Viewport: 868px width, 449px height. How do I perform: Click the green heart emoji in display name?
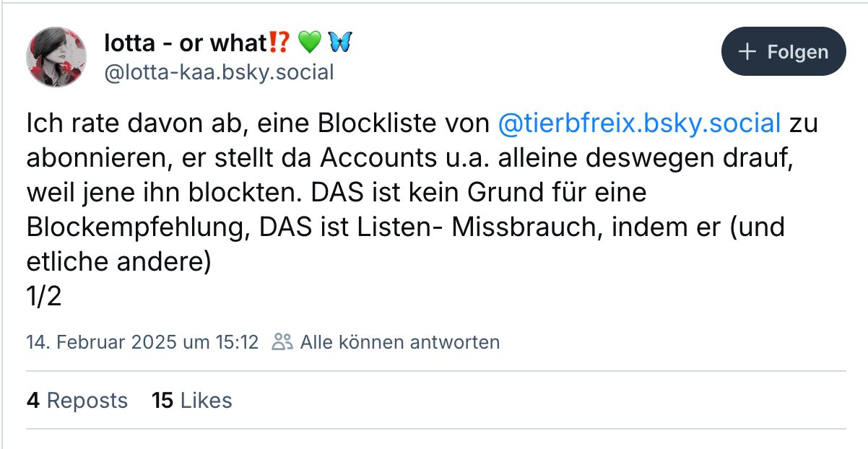[309, 43]
